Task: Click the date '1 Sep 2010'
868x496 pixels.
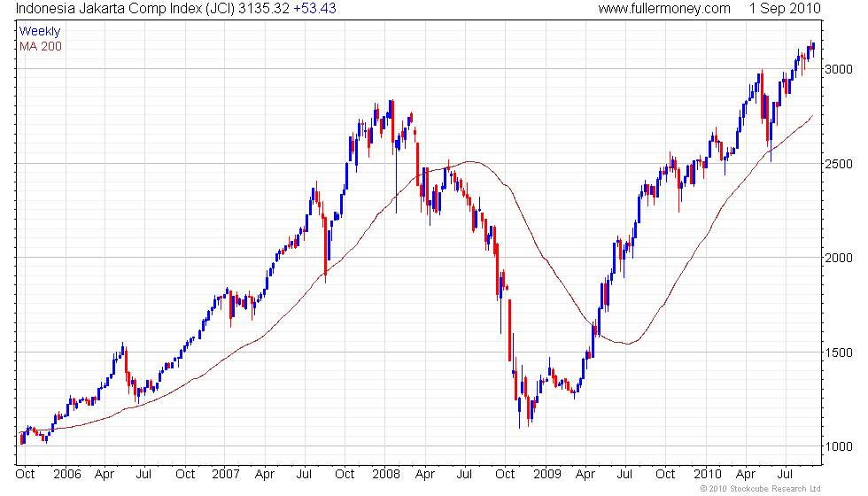Action: pos(785,8)
